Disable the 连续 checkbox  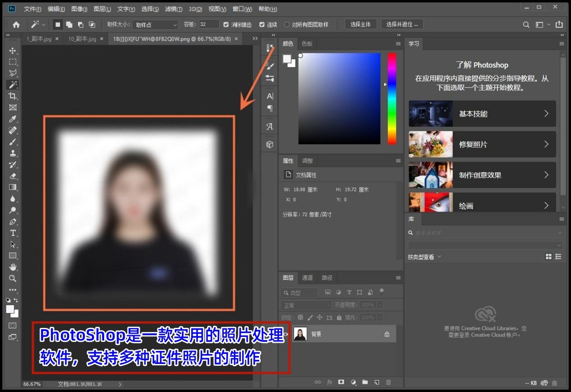(262, 25)
